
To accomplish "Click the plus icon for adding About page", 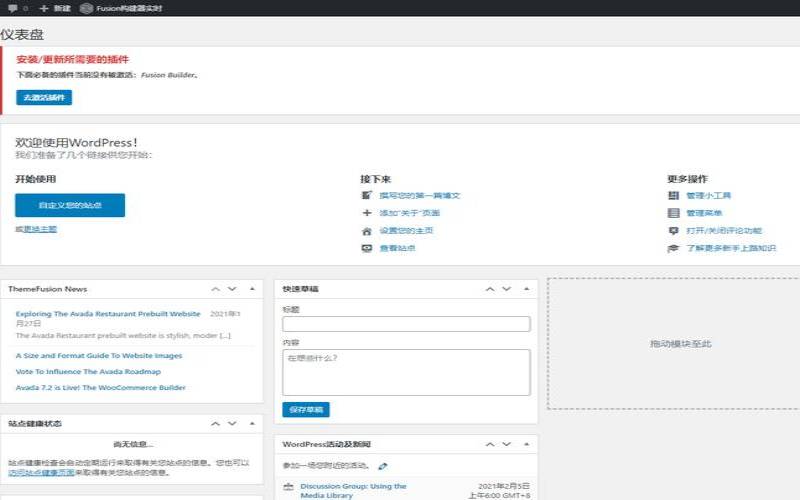I will click(366, 213).
